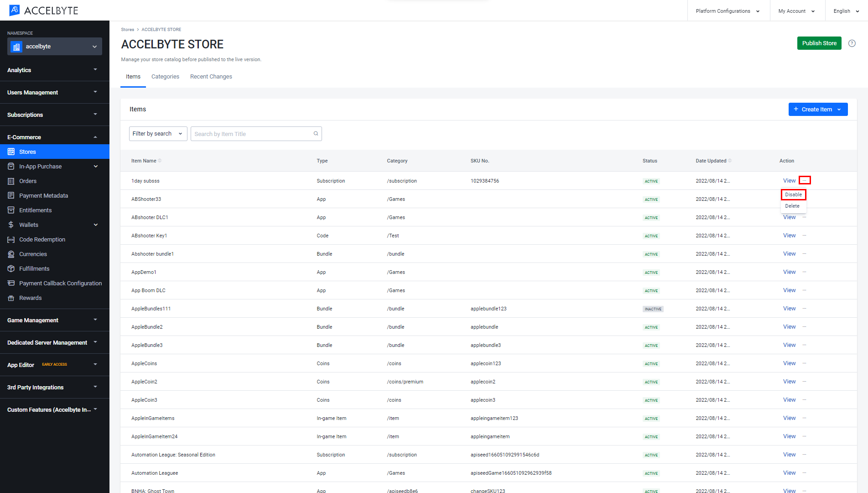
Task: Open the Stores sidebar item
Action: coord(55,152)
